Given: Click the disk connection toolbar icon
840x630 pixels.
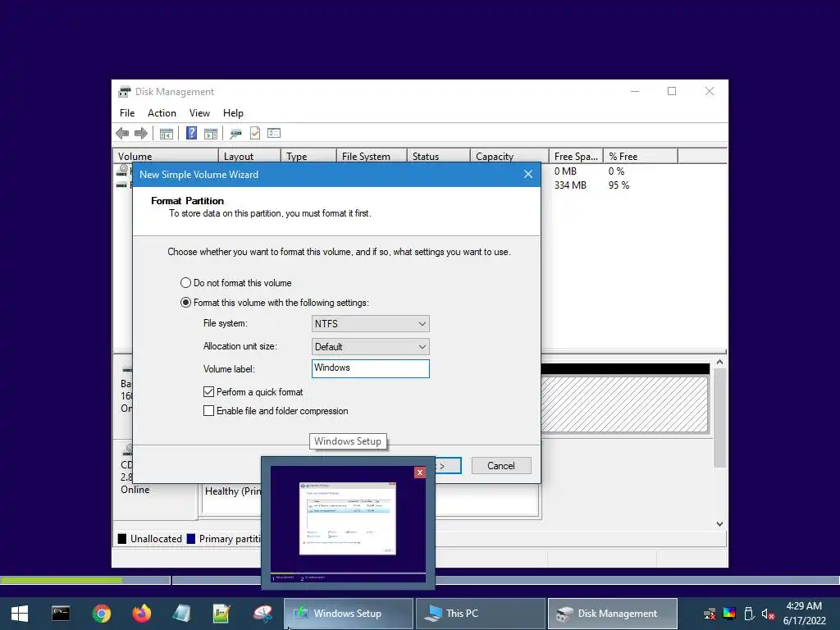Looking at the screenshot, I should point(235,134).
